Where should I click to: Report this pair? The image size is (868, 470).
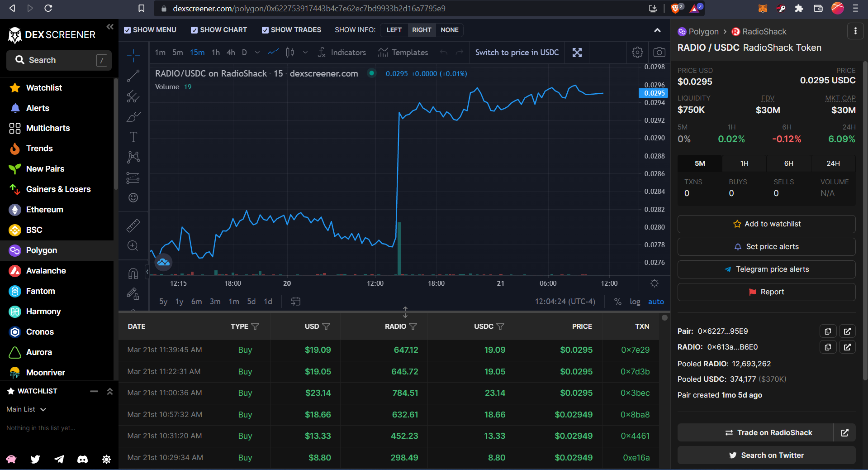766,292
